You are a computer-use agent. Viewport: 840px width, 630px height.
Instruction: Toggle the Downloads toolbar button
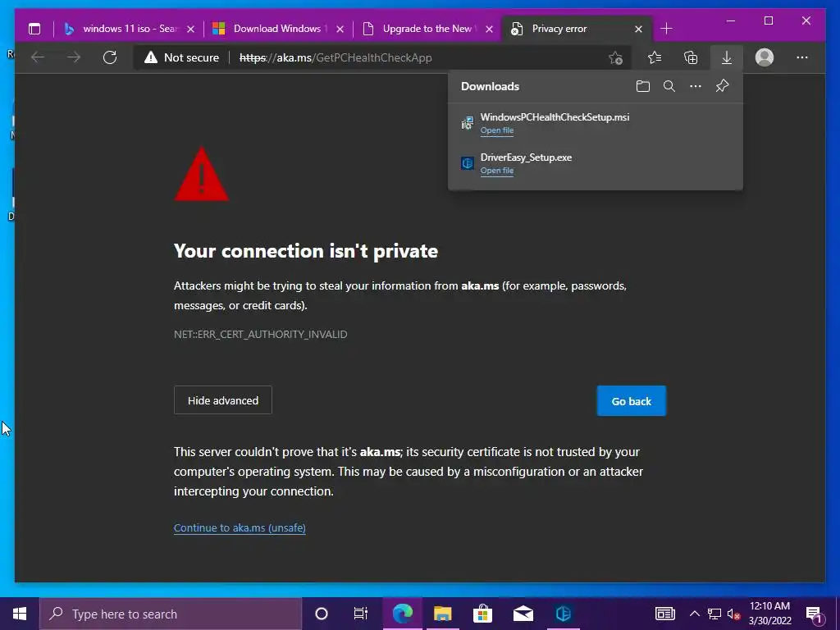click(x=727, y=57)
